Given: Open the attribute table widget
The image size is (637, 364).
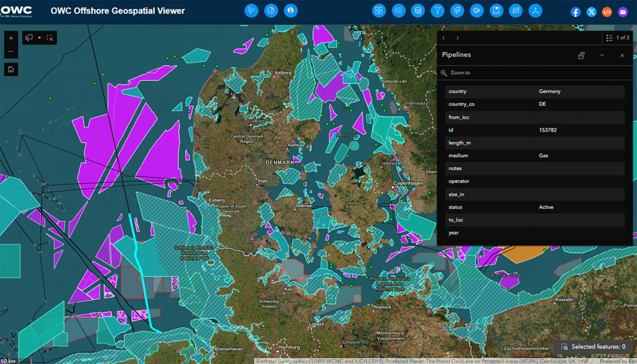Looking at the screenshot, I should (418, 10).
